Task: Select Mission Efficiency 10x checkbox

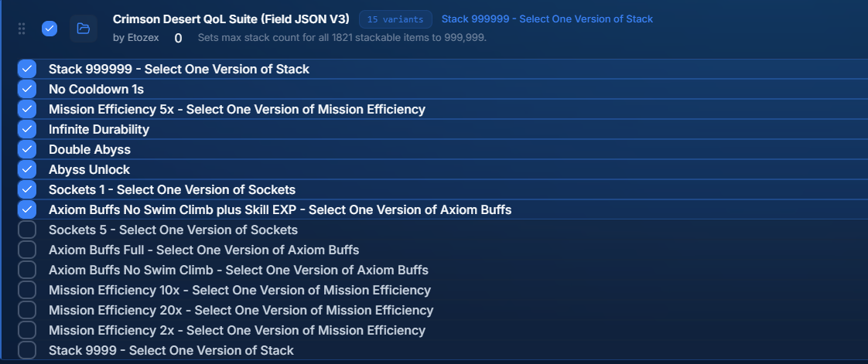Action: click(x=26, y=290)
